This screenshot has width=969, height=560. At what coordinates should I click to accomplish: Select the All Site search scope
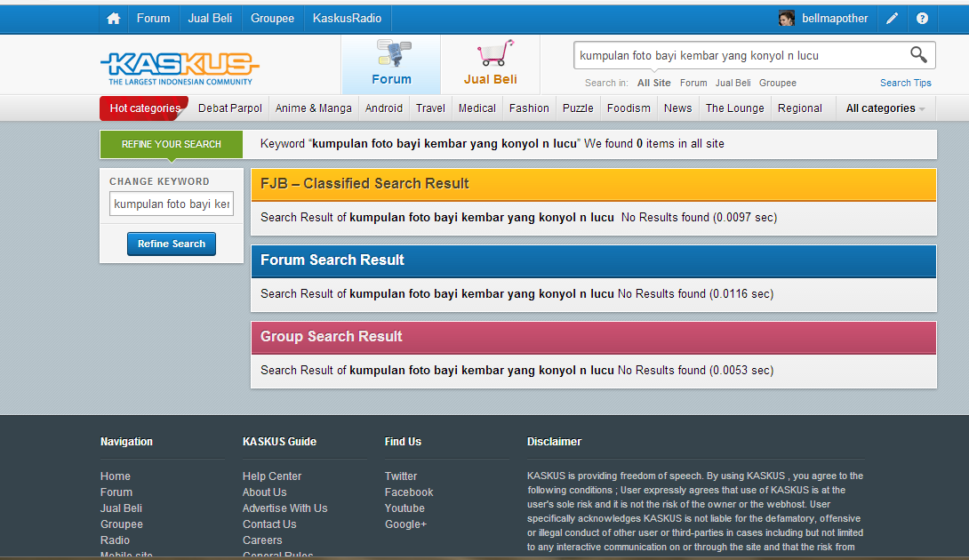coord(653,83)
